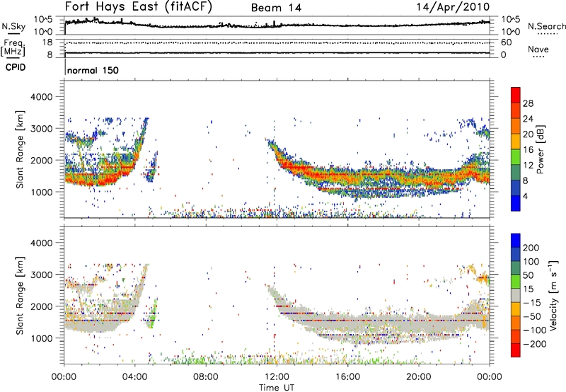Viewport: 566px width, 392px height.
Task: Click the blue top of velocity colorbar
Action: [516, 241]
